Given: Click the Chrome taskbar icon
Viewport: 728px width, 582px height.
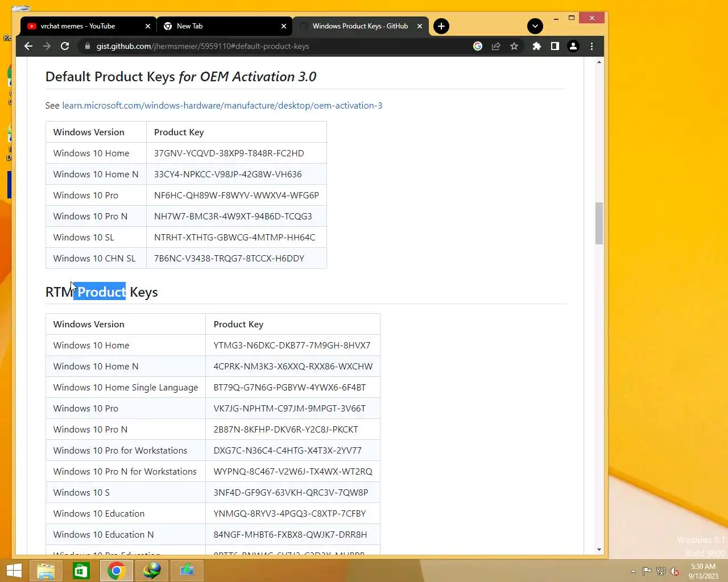Looking at the screenshot, I should (117, 571).
